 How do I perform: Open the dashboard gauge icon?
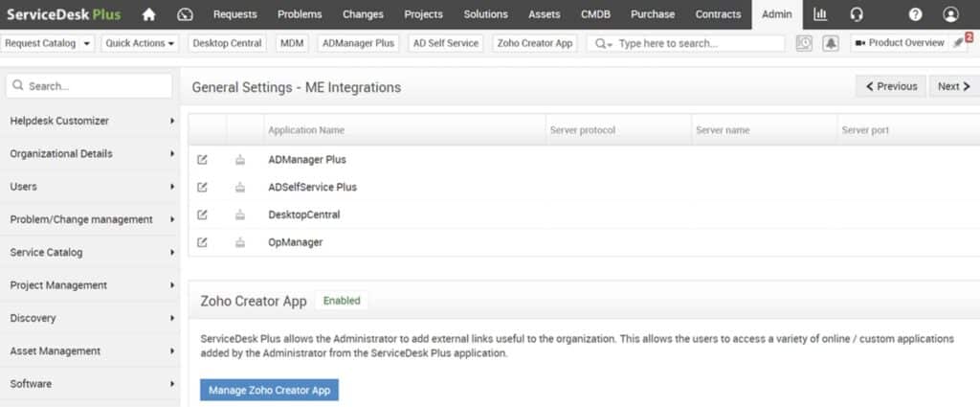pyautogui.click(x=185, y=14)
